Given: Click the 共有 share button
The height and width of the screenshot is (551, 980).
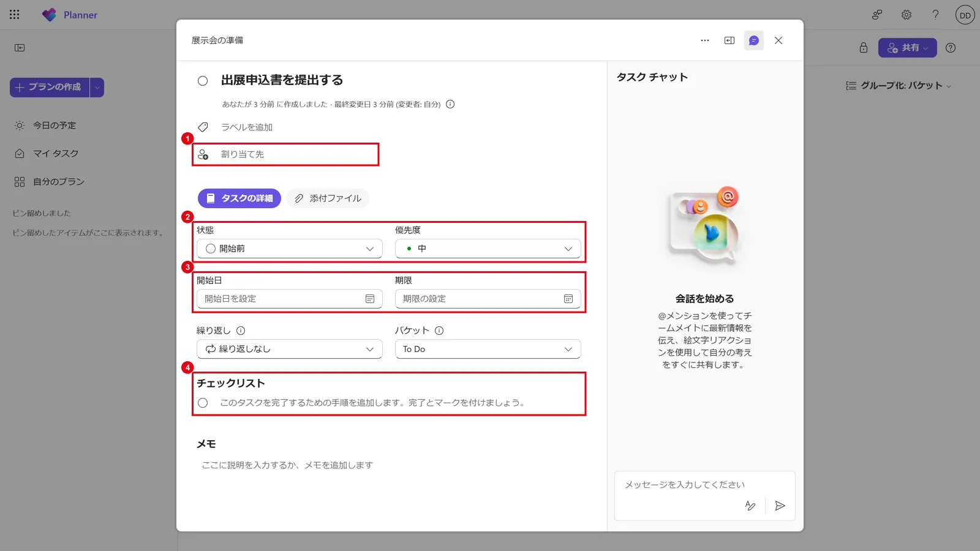Looking at the screenshot, I should click(908, 48).
